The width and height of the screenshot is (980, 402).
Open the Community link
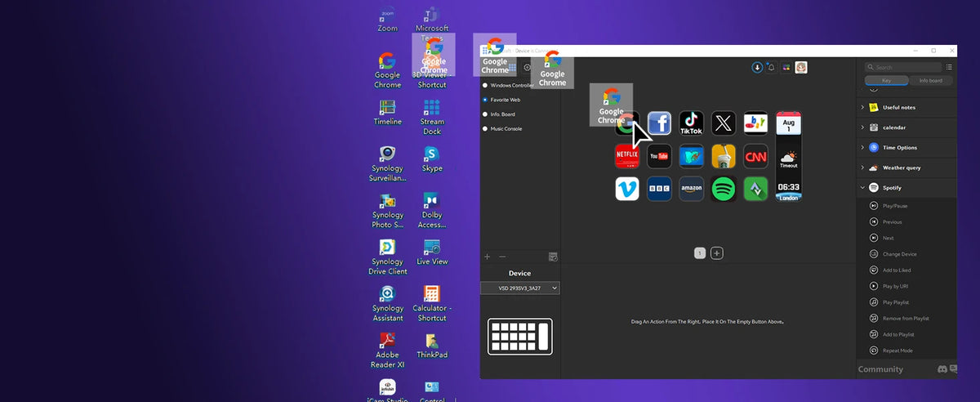pos(880,369)
